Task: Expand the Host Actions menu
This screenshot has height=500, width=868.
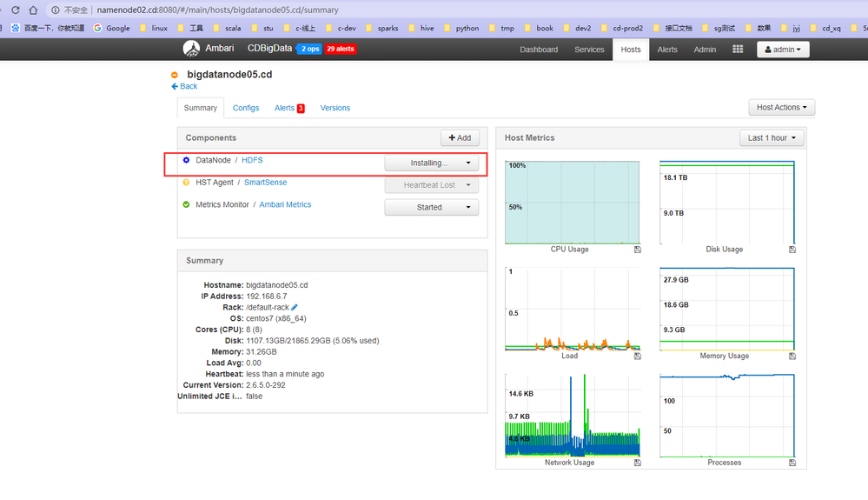Action: tap(782, 108)
